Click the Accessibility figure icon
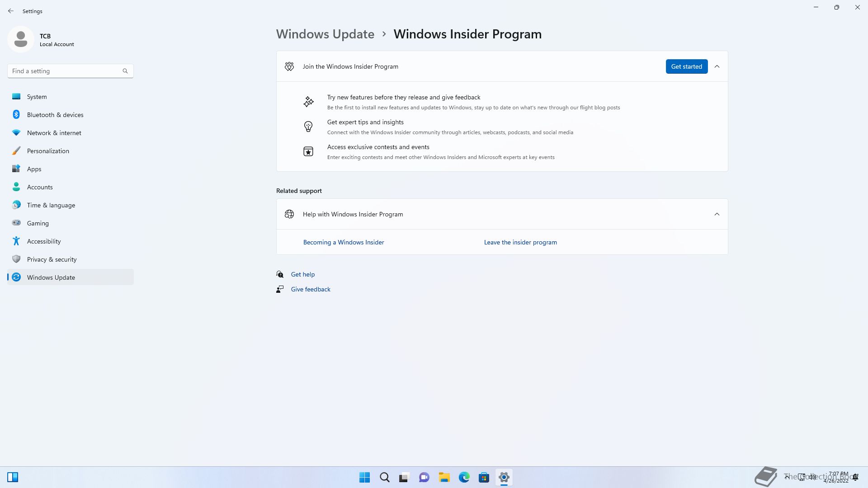This screenshot has width=868, height=488. (x=16, y=241)
